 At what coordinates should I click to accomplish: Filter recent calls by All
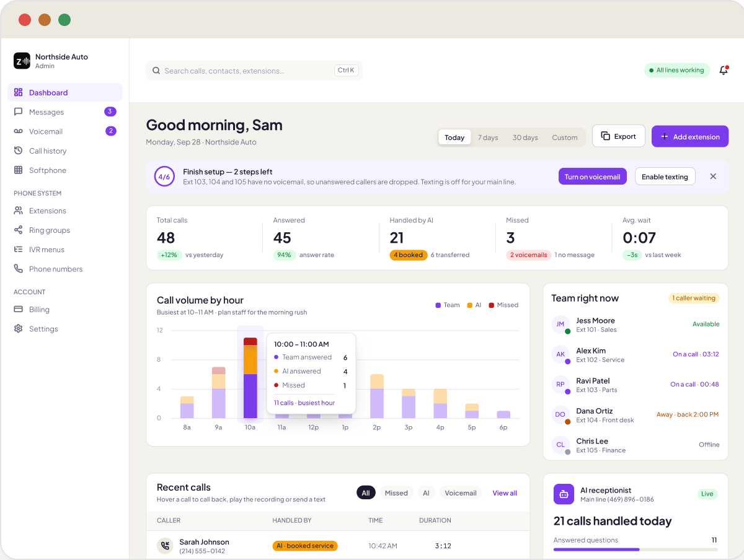(366, 493)
